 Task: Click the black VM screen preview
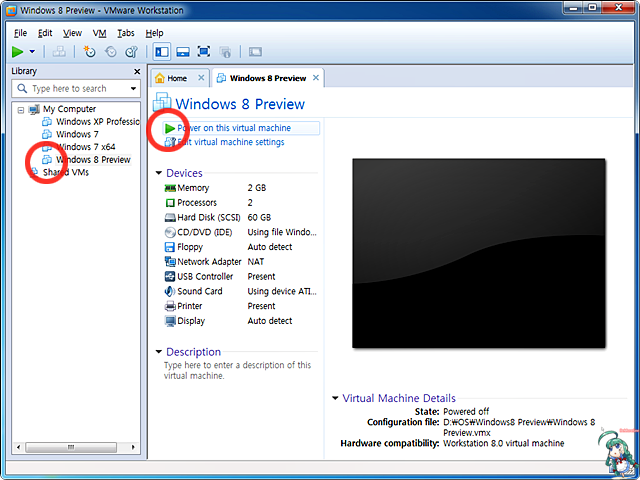pos(479,253)
